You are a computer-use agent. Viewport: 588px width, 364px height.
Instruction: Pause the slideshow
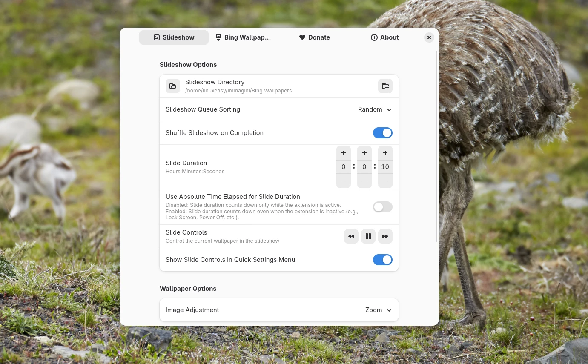tap(368, 236)
